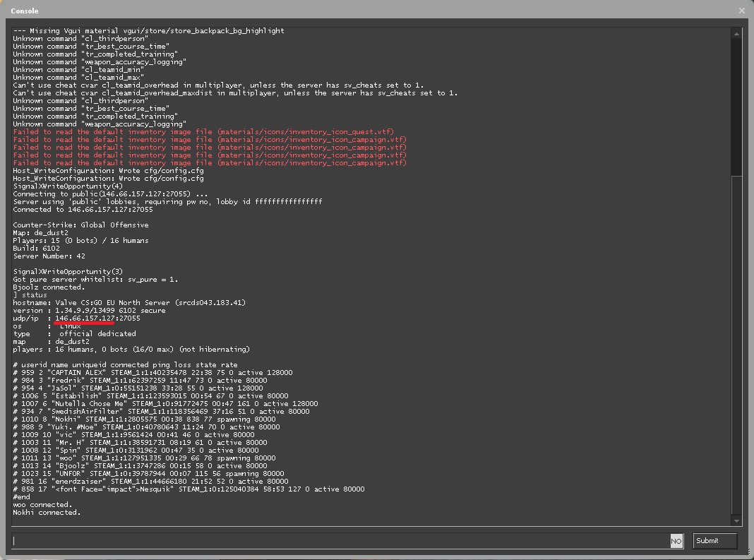
Task: Click the "os : Linux" line
Action: (47, 326)
